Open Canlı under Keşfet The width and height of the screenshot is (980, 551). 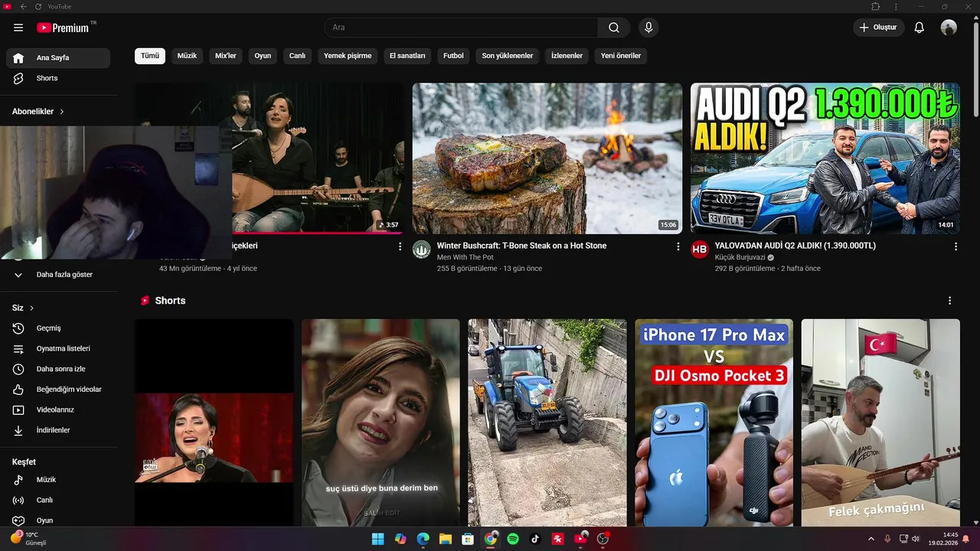pyautogui.click(x=58, y=500)
